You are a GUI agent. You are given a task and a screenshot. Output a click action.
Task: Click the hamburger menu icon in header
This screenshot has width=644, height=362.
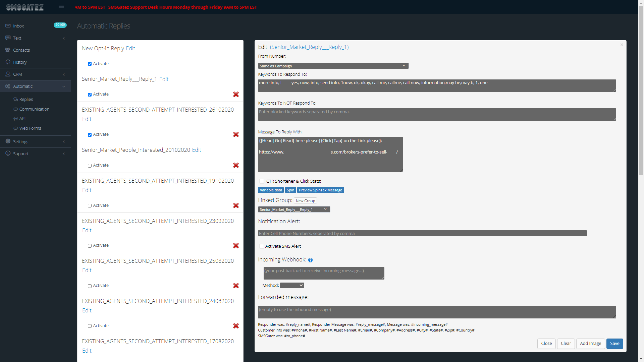point(61,7)
